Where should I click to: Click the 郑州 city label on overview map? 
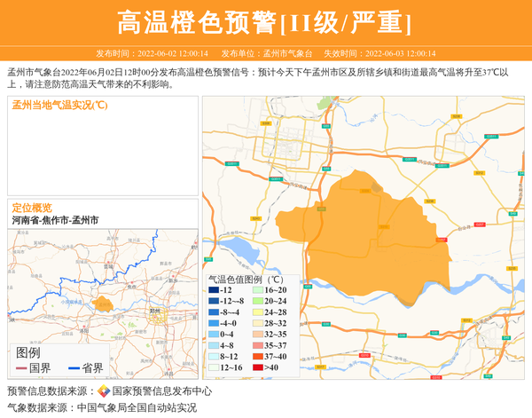tap(155, 311)
